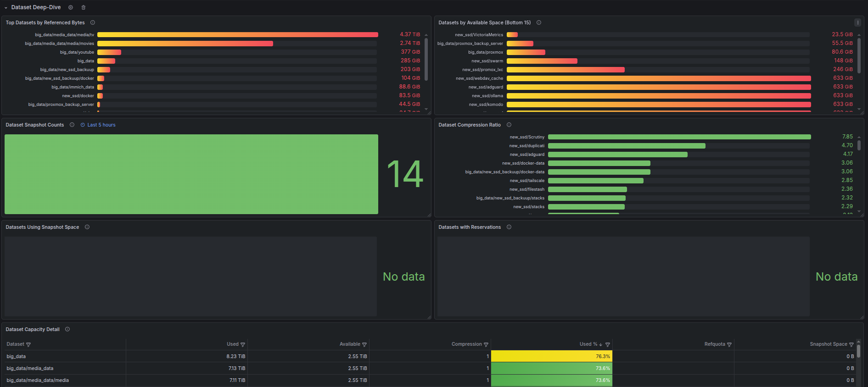Show info for Dataset Compression Ratio panel
The height and width of the screenshot is (387, 868).
[509, 125]
